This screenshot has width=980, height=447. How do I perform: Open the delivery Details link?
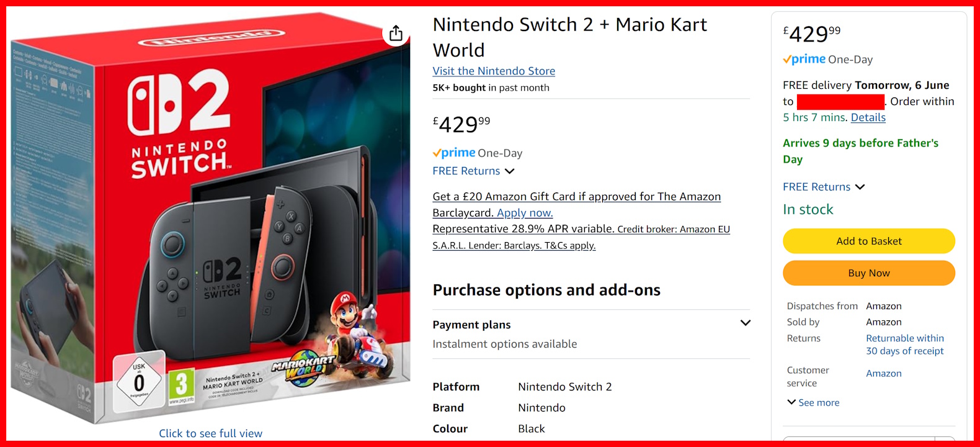(x=868, y=117)
